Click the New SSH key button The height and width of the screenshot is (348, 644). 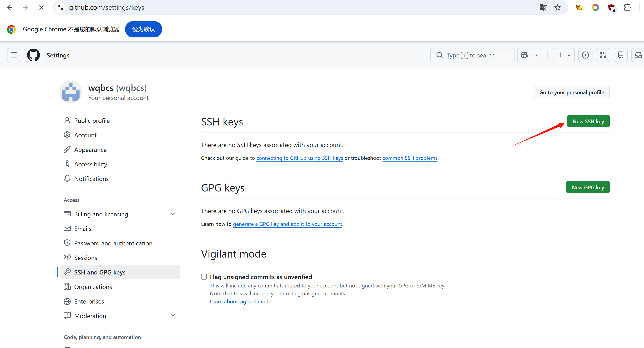tap(588, 121)
